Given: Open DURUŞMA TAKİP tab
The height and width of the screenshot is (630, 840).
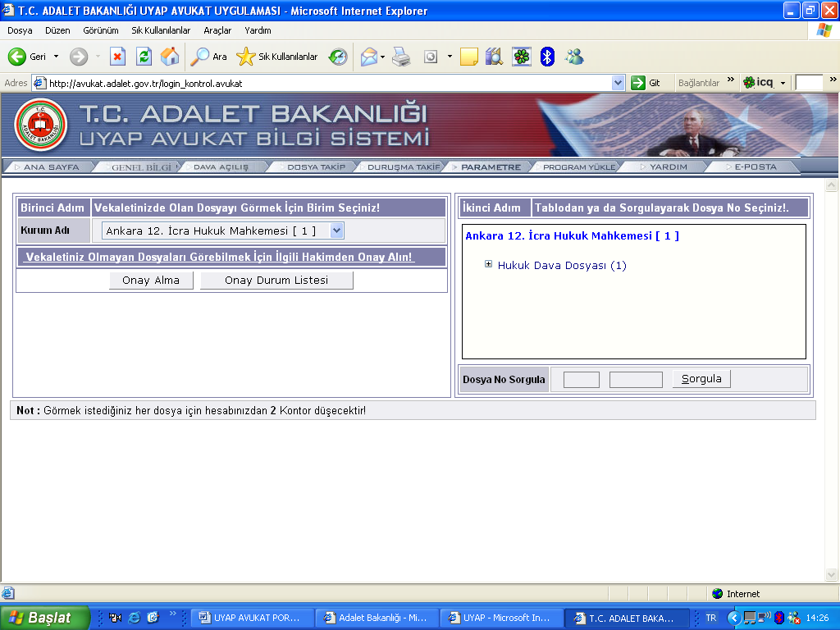Looking at the screenshot, I should [x=403, y=167].
